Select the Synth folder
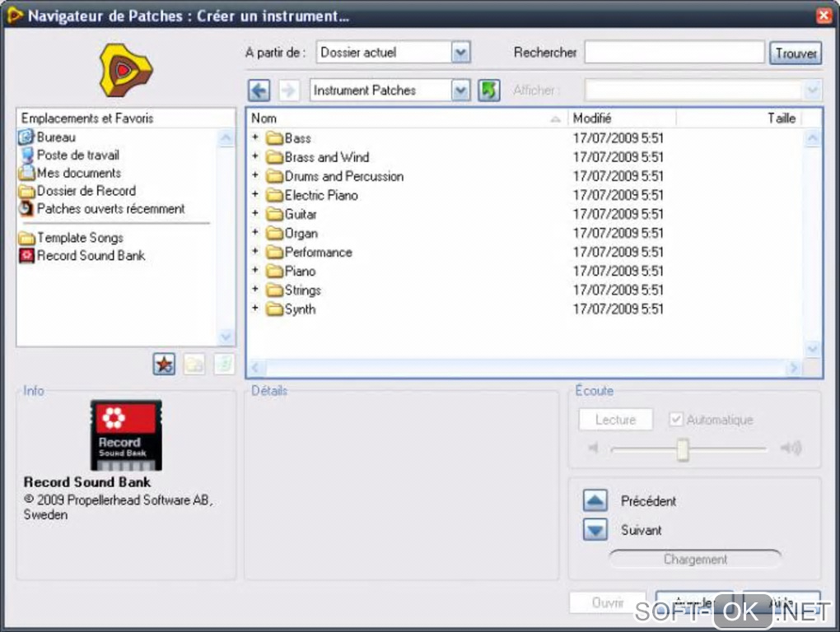The width and height of the screenshot is (840, 632). click(291, 309)
